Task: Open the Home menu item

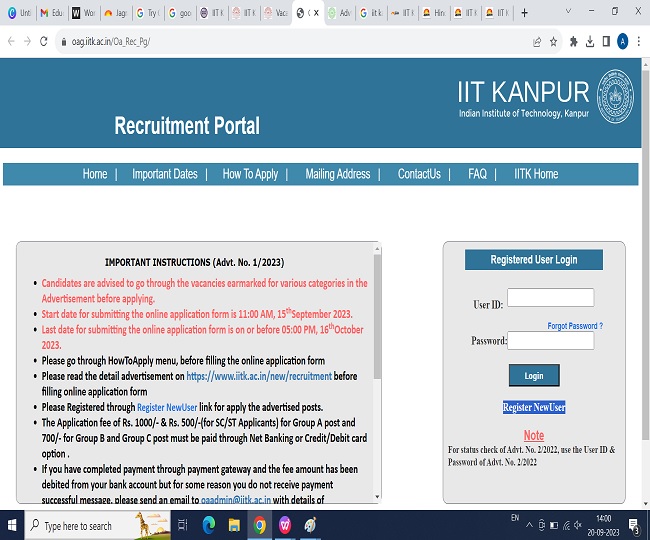Action: pos(95,174)
